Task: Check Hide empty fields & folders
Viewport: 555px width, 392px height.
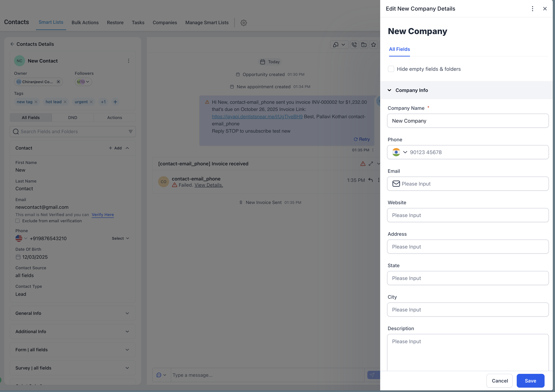Action: coord(391,69)
